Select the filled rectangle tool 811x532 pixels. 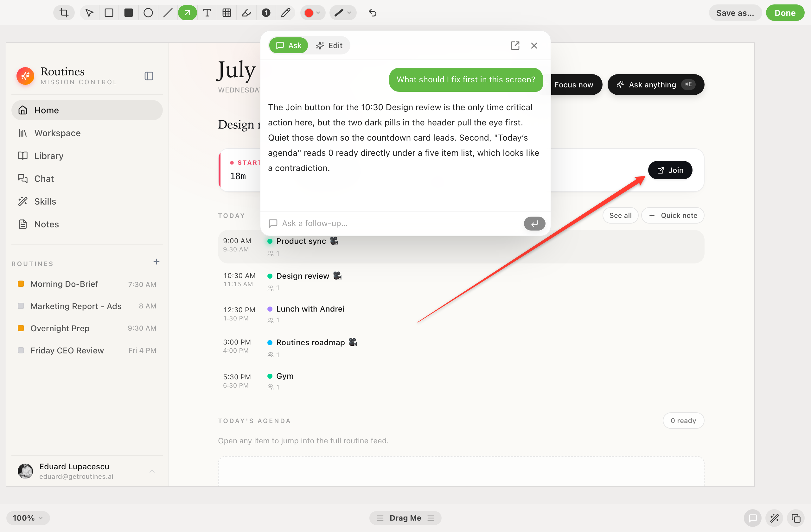(x=129, y=13)
